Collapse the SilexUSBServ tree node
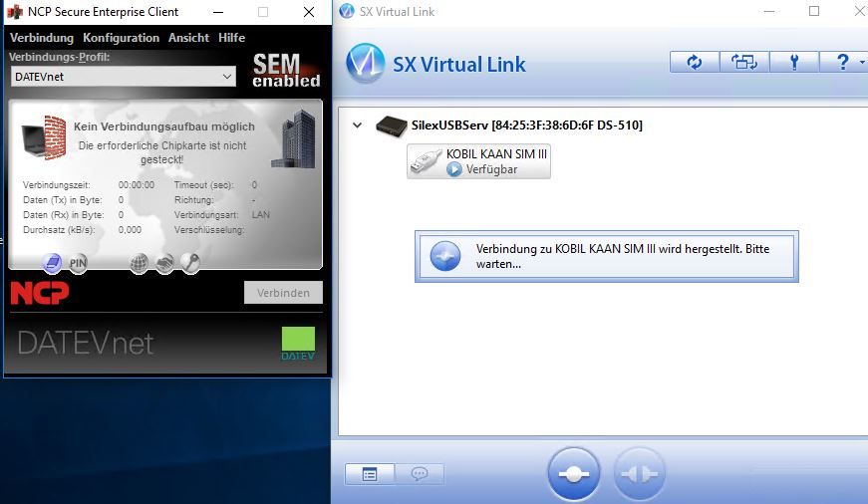The width and height of the screenshot is (868, 504). coord(357,126)
